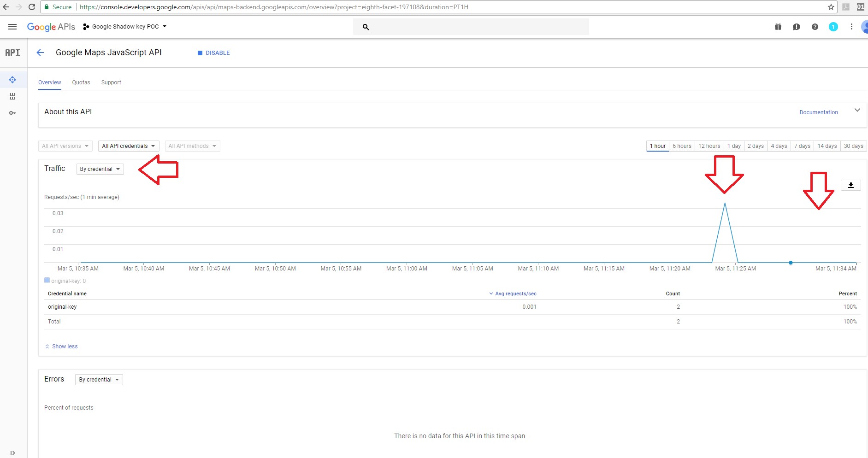
Task: Open the All API methods dropdown
Action: (x=192, y=146)
